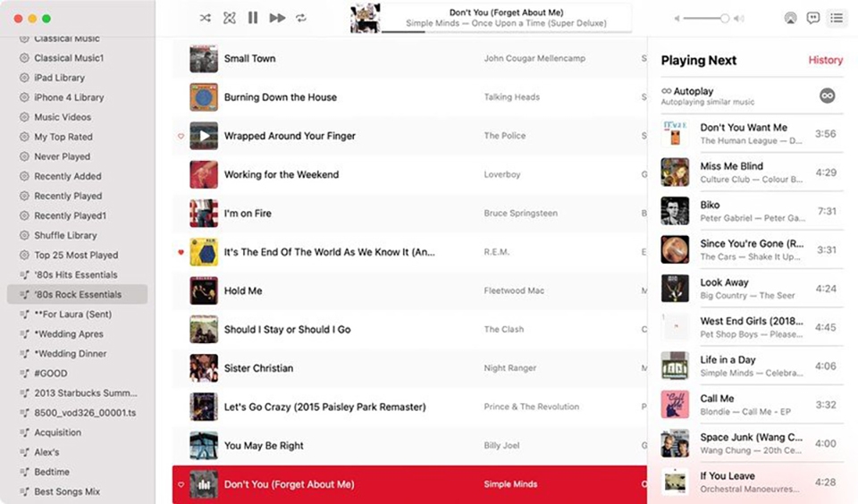Toggle the Playing Next list icon
This screenshot has width=858, height=504.
[837, 18]
